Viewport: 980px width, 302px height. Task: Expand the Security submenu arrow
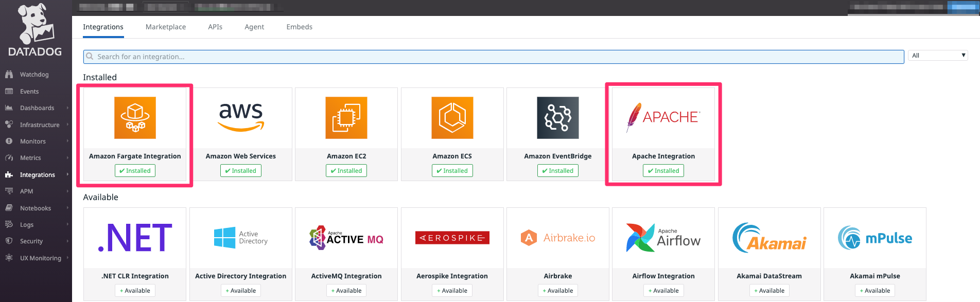(67, 241)
